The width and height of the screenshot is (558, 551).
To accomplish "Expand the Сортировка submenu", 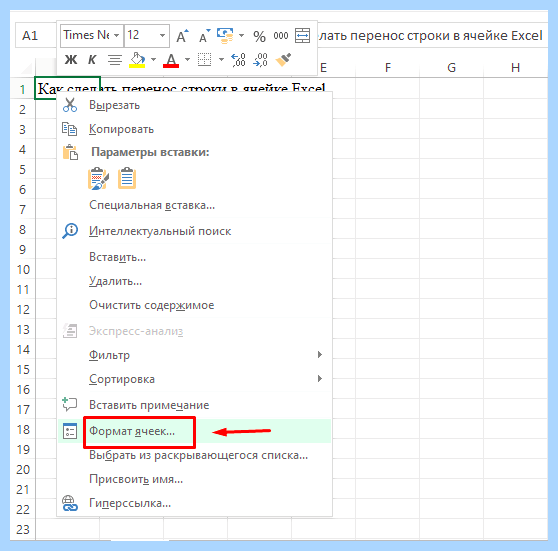I will point(194,379).
